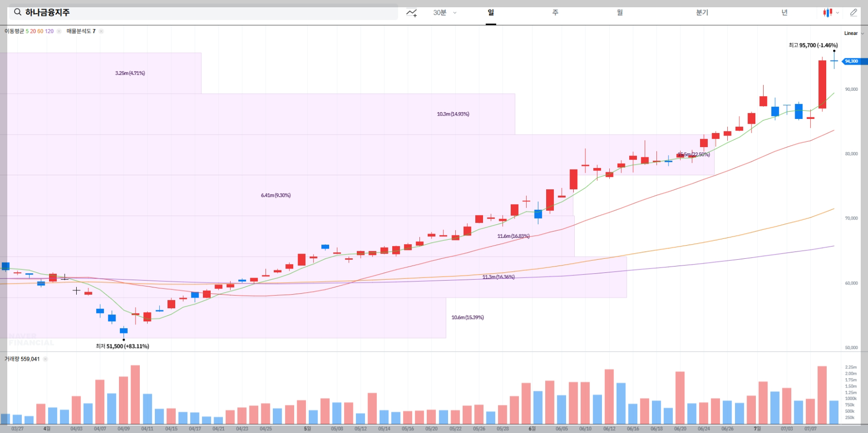Click the 10.6m(15.39%) volume profile label

(467, 317)
